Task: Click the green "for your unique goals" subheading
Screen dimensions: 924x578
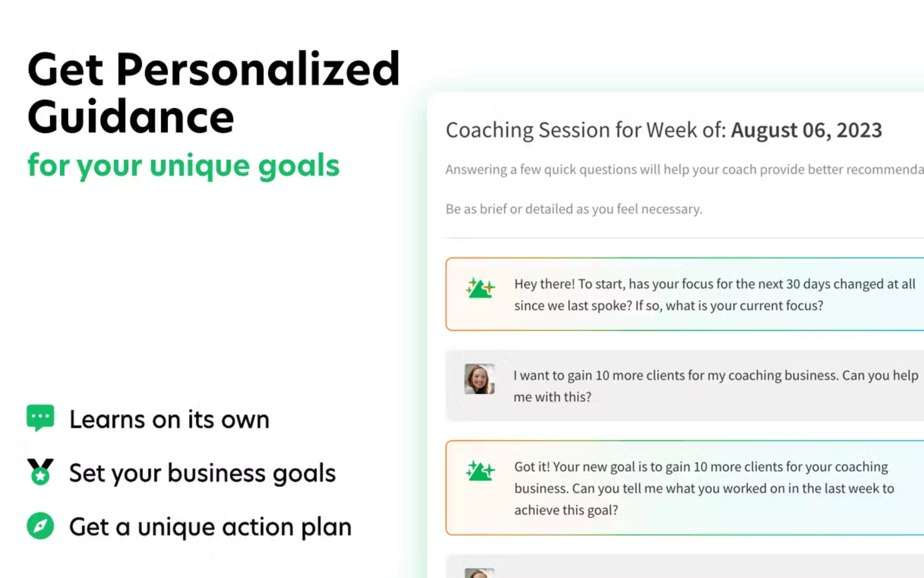Action: 183,166
